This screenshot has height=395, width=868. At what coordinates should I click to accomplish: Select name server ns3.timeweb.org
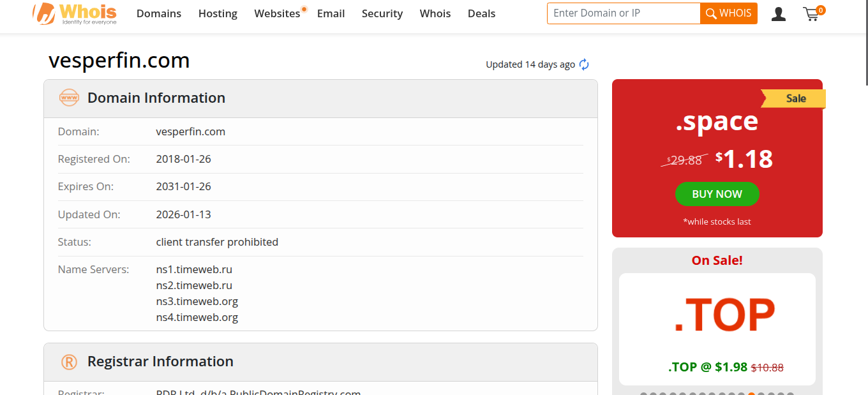pos(197,301)
